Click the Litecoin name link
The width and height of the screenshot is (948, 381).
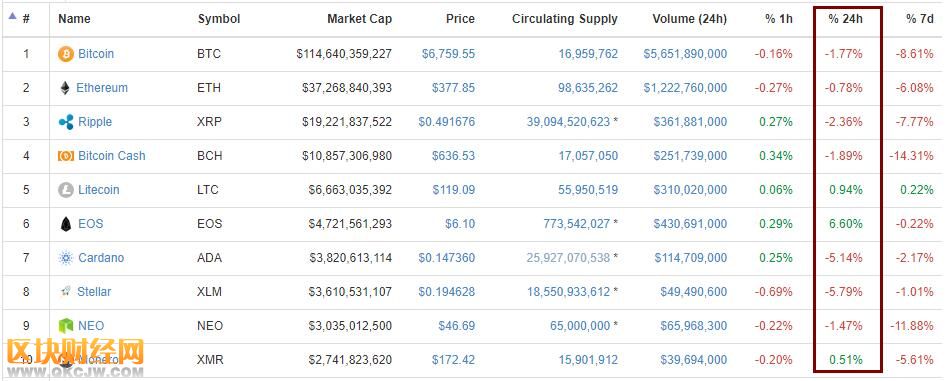(x=99, y=190)
